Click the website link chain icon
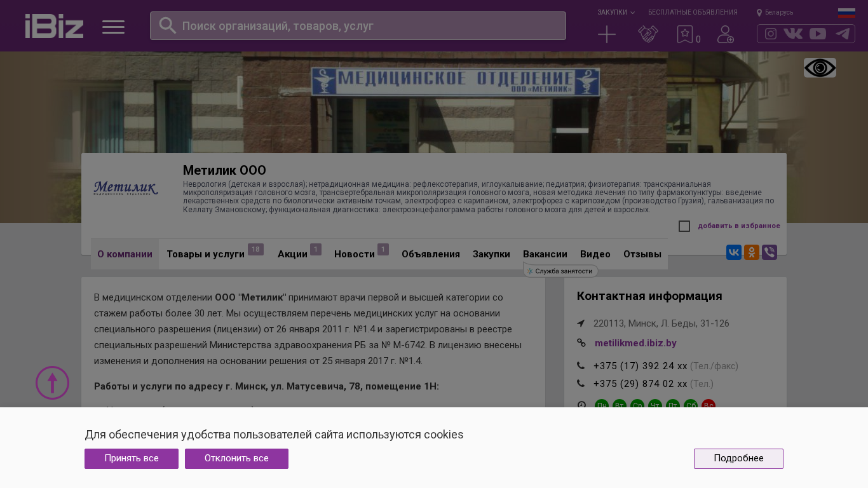Viewport: 868px width, 488px height. [x=581, y=343]
